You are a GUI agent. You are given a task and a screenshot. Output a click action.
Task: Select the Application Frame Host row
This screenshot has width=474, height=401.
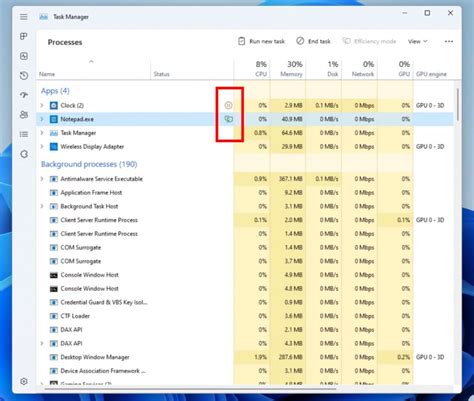pyautogui.click(x=245, y=193)
